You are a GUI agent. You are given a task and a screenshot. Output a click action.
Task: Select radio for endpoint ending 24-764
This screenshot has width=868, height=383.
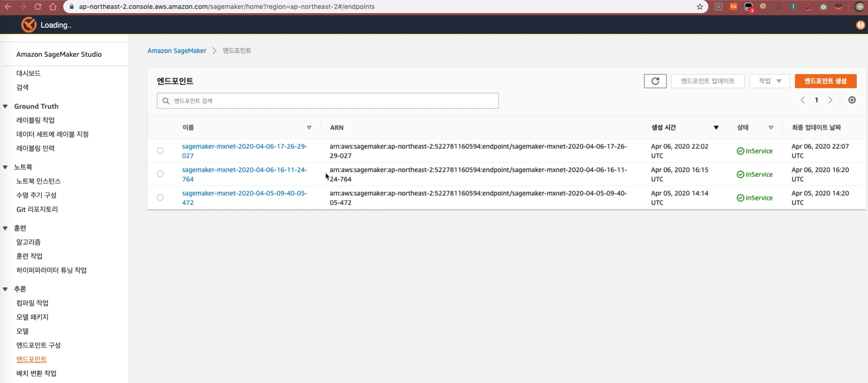(160, 174)
